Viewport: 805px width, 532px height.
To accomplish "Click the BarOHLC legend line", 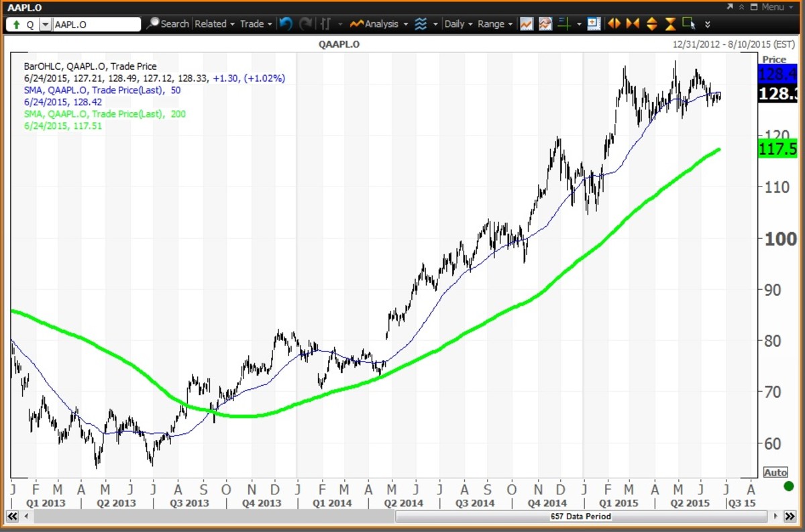I will point(90,66).
